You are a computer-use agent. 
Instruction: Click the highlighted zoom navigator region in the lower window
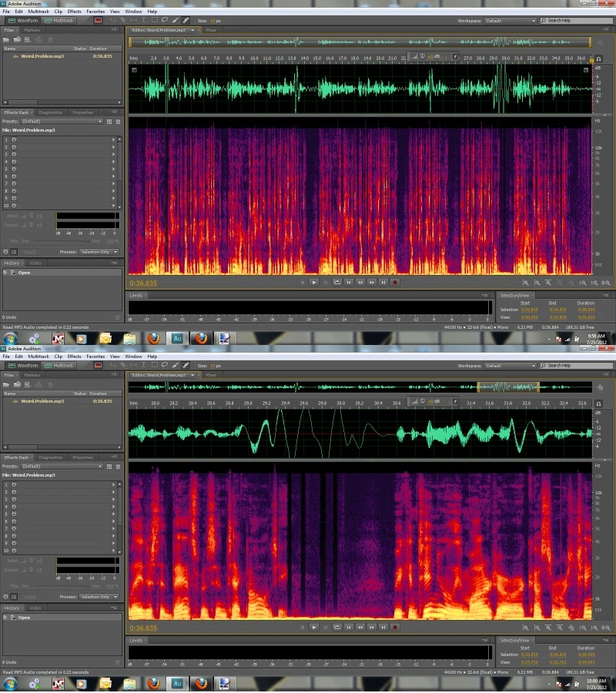click(508, 387)
